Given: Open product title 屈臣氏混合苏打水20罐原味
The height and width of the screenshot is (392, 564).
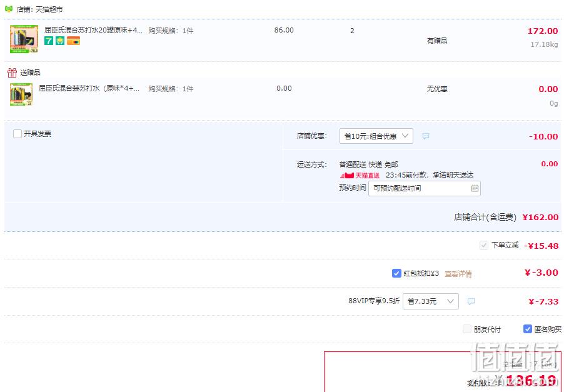Looking at the screenshot, I should coord(93,30).
